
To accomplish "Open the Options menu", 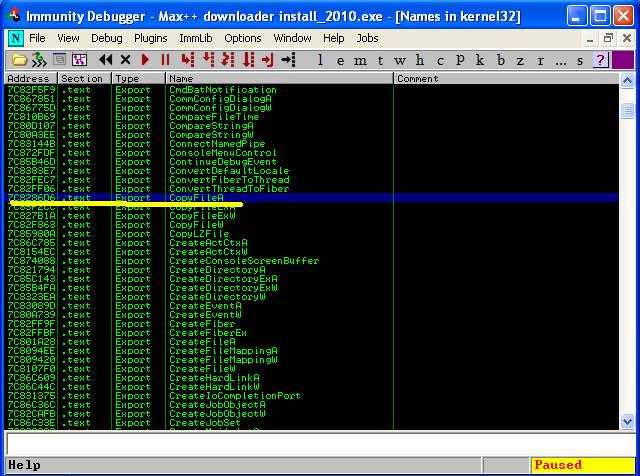I will coord(243,38).
